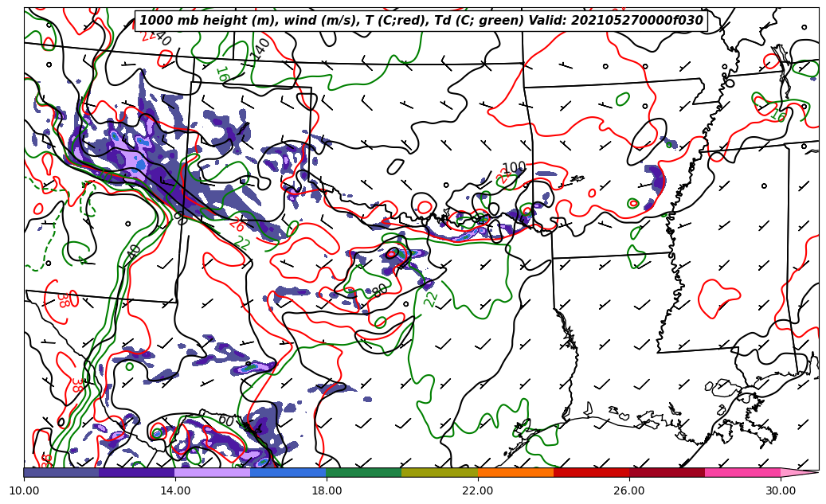
Task: Select the lavender 14–16 colorbar segment
Action: [213, 472]
